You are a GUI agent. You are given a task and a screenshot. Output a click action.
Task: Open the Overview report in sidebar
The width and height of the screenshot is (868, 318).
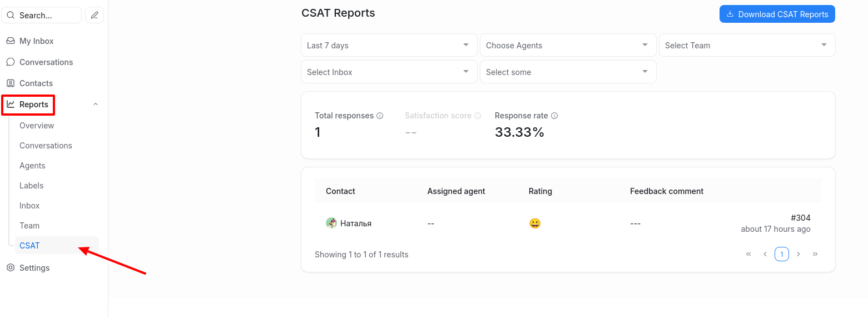[37, 126]
